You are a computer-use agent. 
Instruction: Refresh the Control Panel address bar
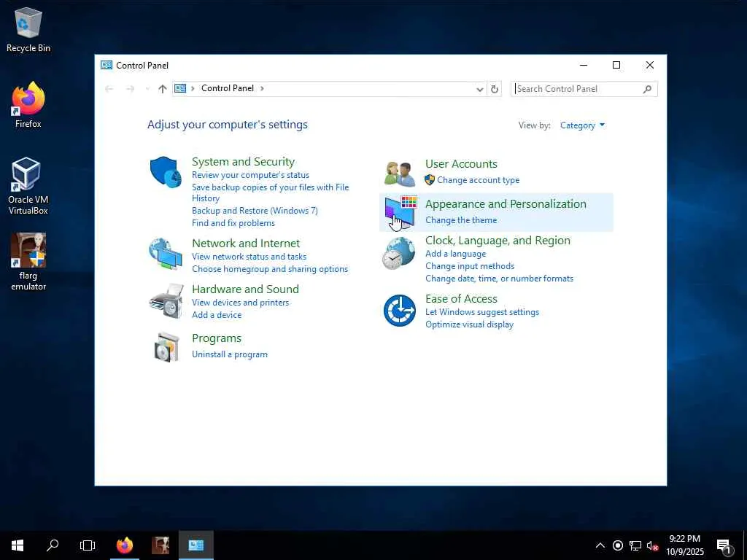pos(495,89)
